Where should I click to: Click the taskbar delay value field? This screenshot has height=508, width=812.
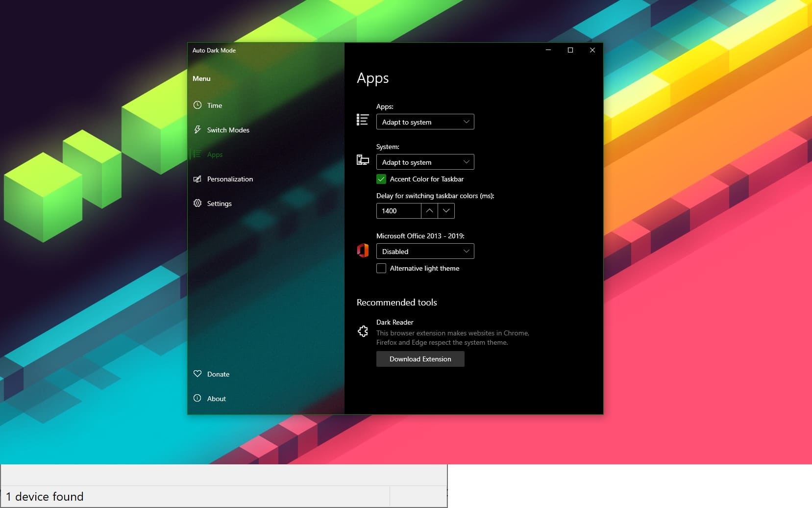click(398, 211)
